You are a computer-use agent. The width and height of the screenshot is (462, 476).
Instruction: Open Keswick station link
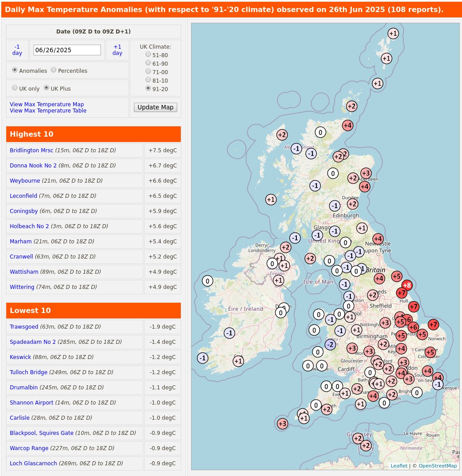click(21, 357)
